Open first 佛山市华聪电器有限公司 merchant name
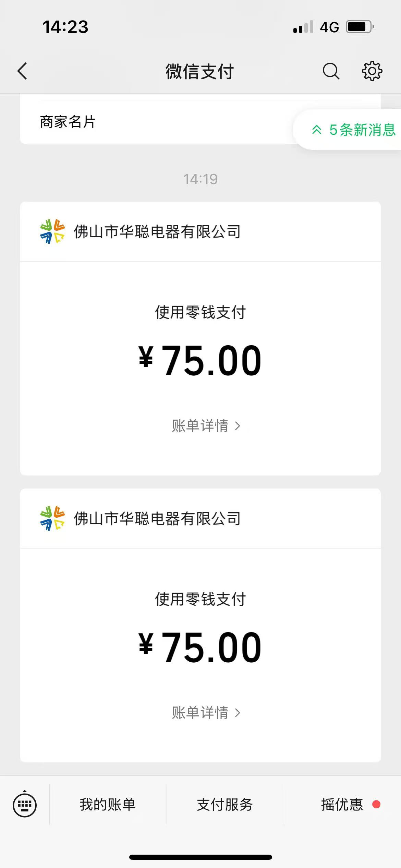401x868 pixels. pos(157,232)
